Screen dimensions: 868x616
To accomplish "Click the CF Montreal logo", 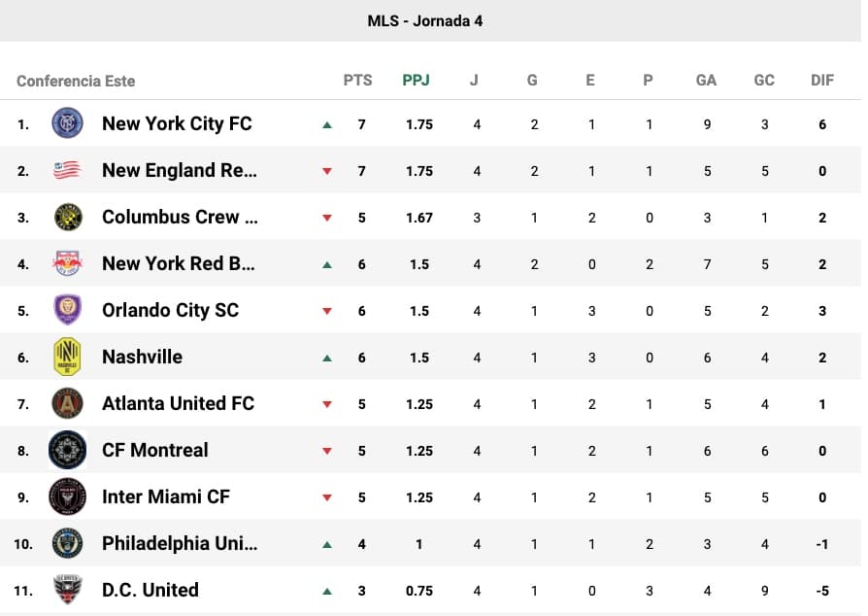I will 67,450.
